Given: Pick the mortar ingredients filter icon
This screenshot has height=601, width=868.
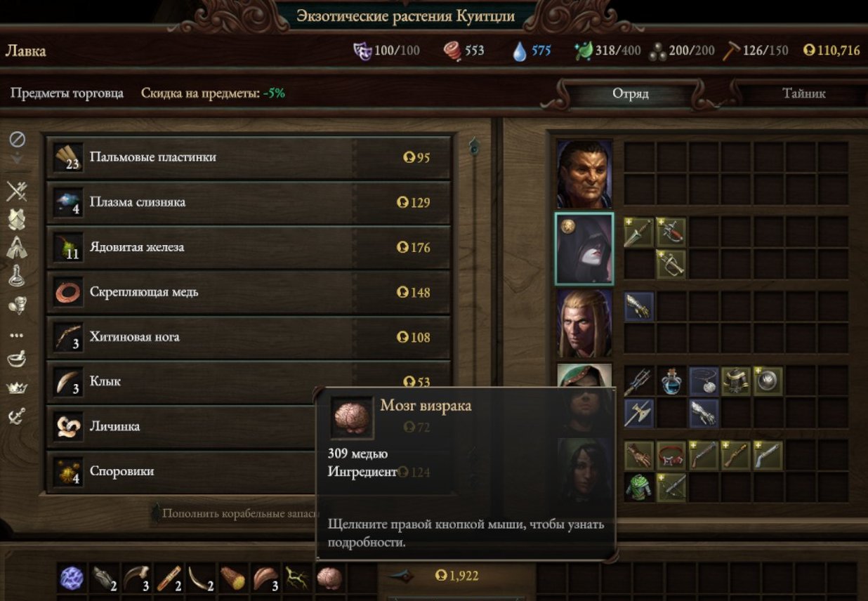Looking at the screenshot, I should [17, 359].
